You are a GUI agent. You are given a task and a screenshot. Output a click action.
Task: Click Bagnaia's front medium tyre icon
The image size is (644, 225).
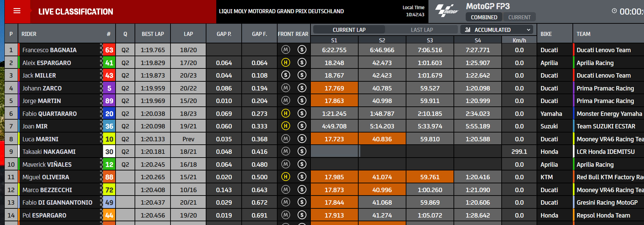tap(286, 50)
